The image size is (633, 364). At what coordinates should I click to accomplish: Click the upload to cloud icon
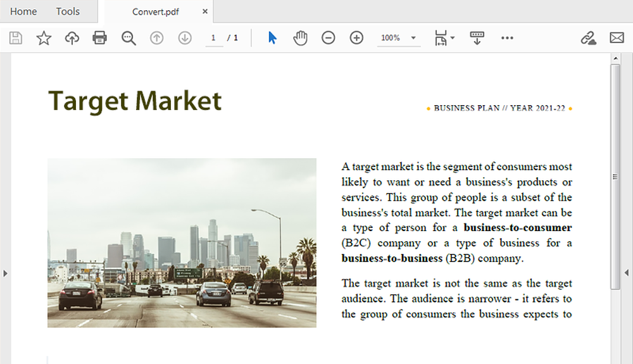(72, 38)
